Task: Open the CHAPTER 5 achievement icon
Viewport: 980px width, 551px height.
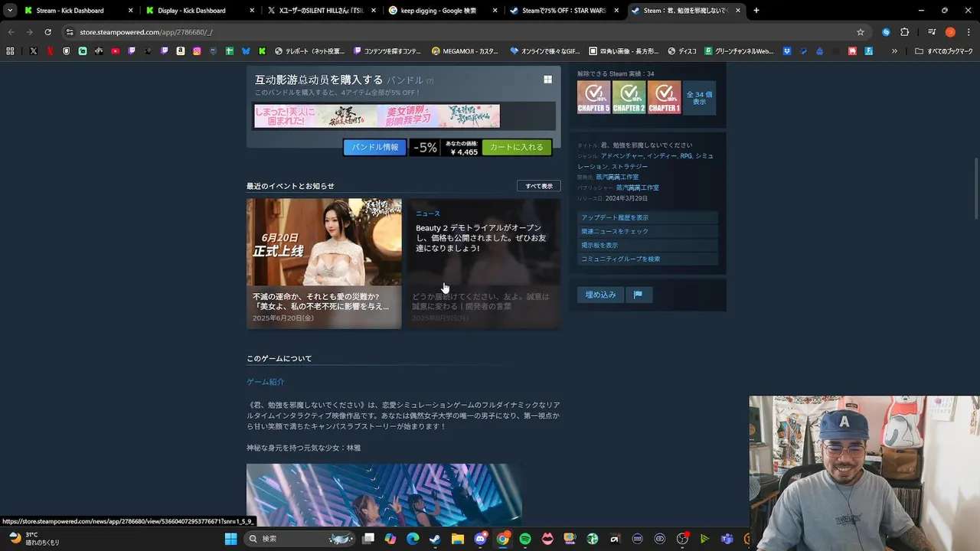Action: pos(593,97)
